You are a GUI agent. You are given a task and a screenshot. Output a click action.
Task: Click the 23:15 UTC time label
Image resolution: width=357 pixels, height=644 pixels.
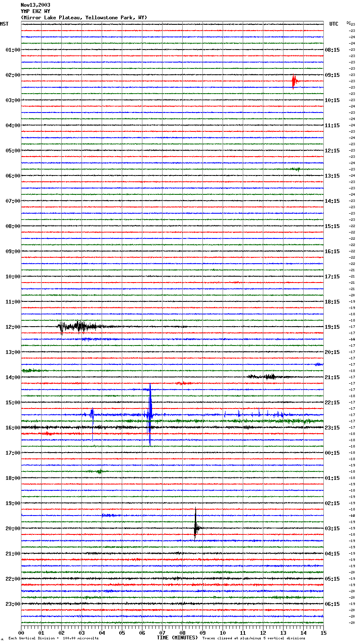(332, 428)
